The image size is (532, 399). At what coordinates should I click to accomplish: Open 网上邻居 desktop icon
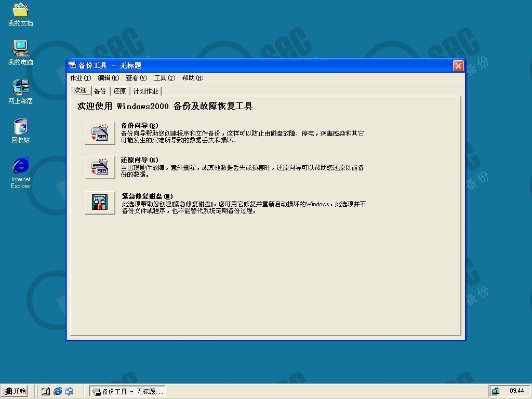[x=20, y=91]
